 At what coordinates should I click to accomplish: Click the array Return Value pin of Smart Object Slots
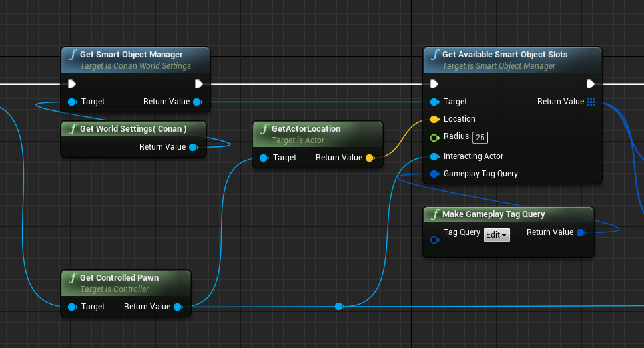[591, 102]
